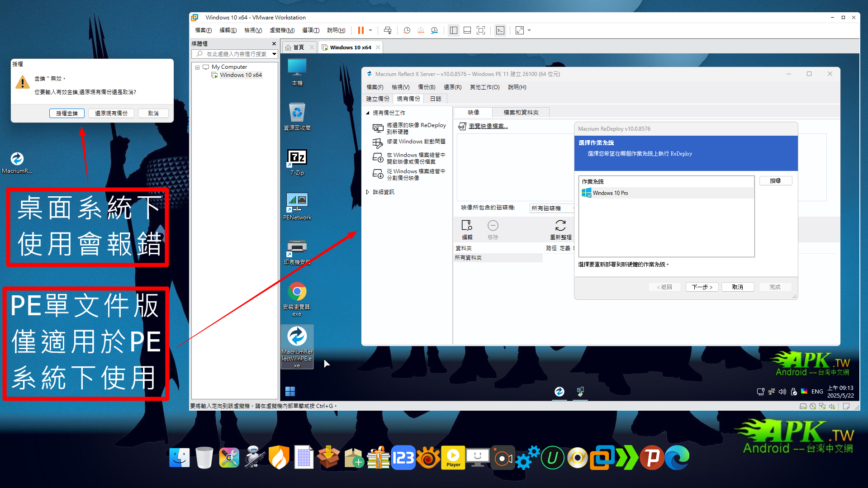Click 取消 in the 授權 dialog

point(153,113)
